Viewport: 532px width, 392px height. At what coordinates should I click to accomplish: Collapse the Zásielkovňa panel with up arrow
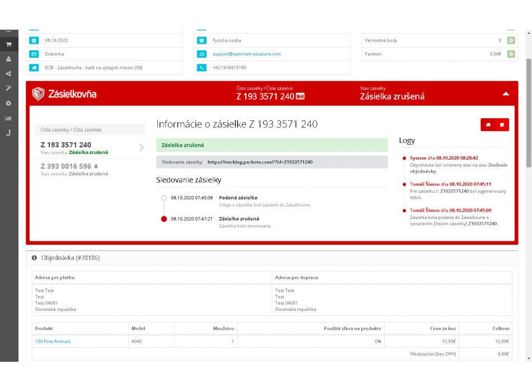(x=506, y=94)
